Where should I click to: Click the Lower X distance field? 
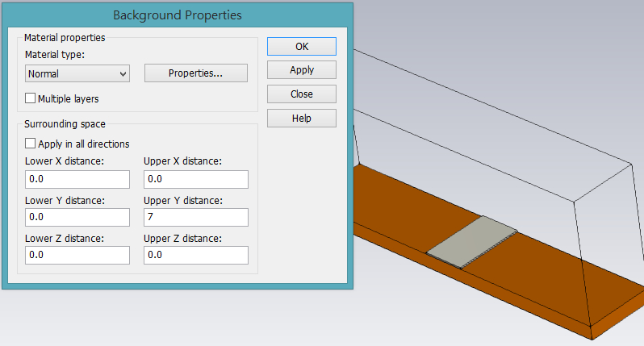click(77, 179)
